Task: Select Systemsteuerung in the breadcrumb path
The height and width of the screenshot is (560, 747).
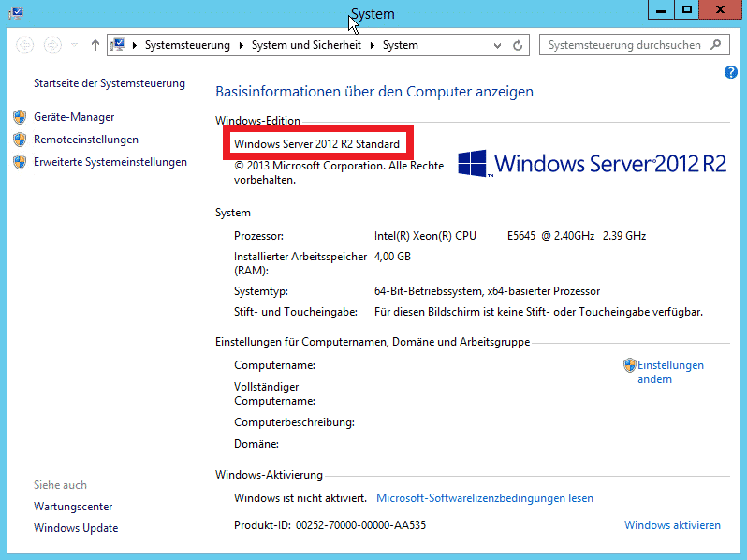Action: coord(187,45)
